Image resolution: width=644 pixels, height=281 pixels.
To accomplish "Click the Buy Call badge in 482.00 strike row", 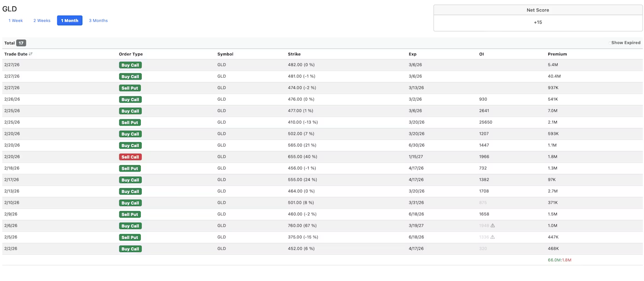I will click(x=130, y=65).
